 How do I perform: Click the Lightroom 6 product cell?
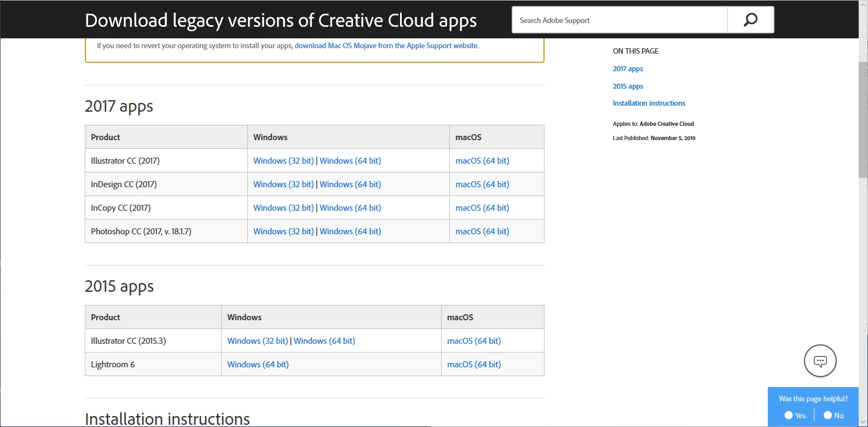click(x=153, y=365)
